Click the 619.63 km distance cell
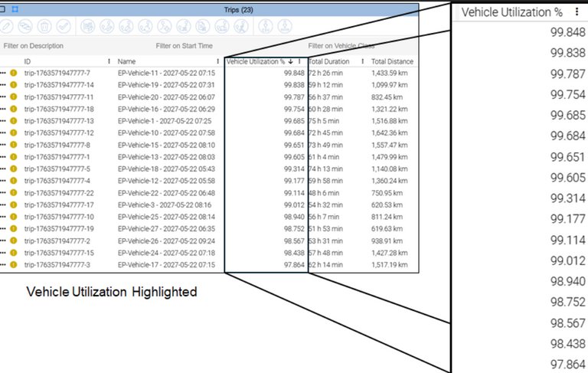 (387, 228)
